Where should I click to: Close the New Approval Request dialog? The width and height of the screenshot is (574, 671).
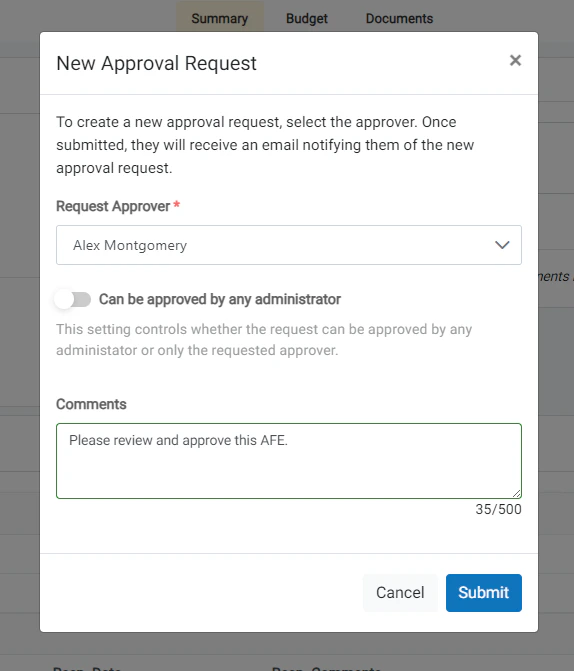point(515,60)
